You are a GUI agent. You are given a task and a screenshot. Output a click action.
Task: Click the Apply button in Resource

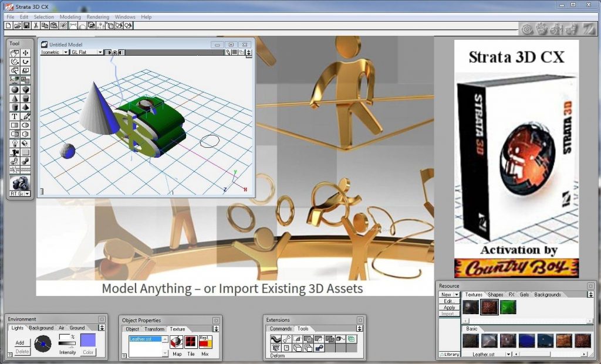(x=449, y=307)
